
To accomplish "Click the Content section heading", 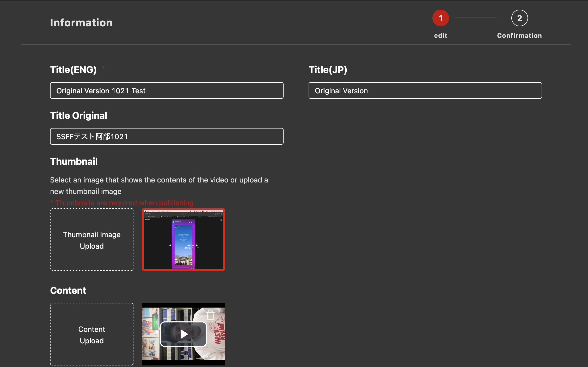I will pyautogui.click(x=68, y=290).
